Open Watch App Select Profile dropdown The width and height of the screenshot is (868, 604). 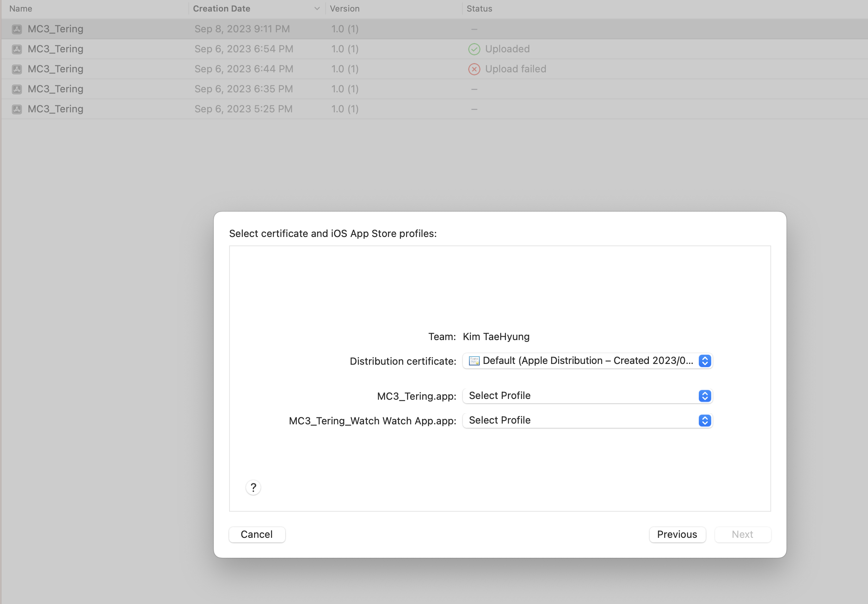pos(587,420)
